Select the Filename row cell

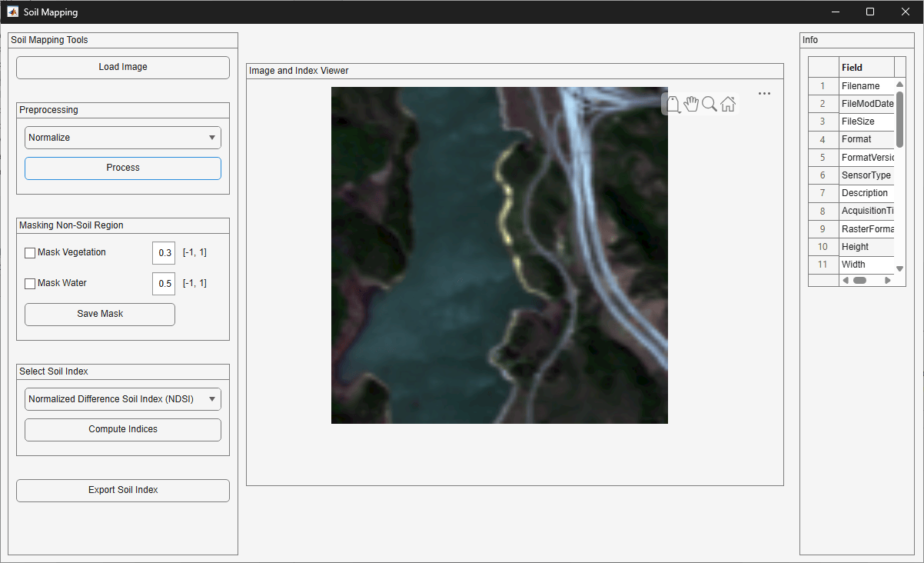866,86
